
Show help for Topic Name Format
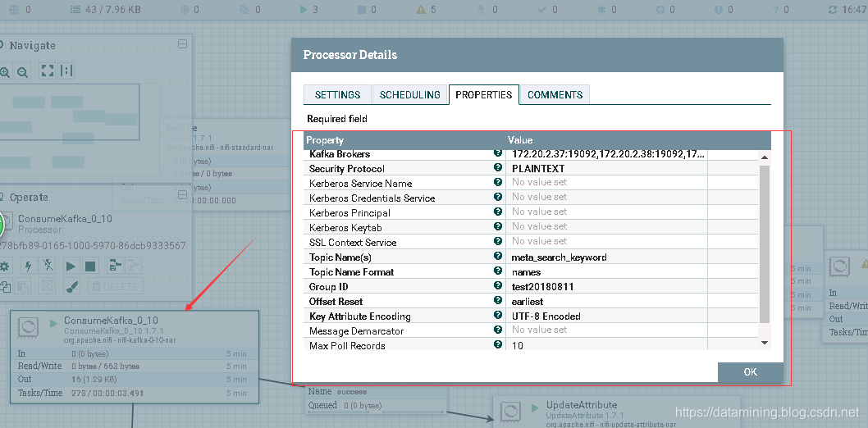pos(498,271)
